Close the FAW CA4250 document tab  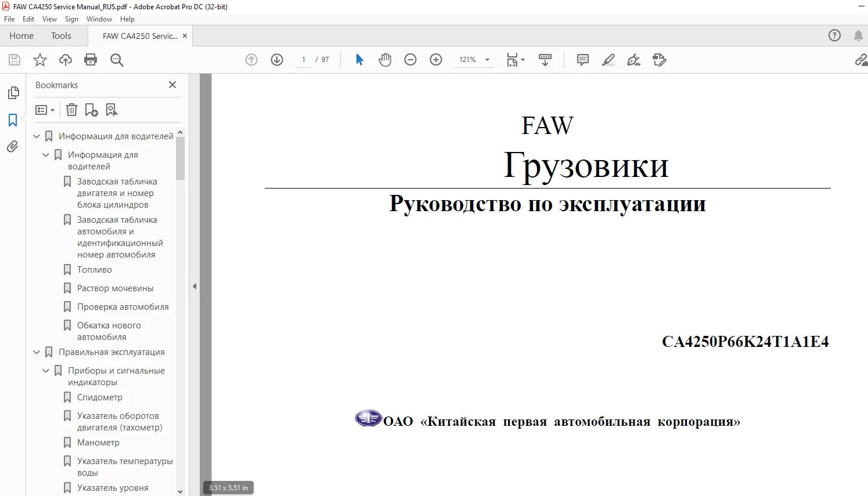point(185,36)
